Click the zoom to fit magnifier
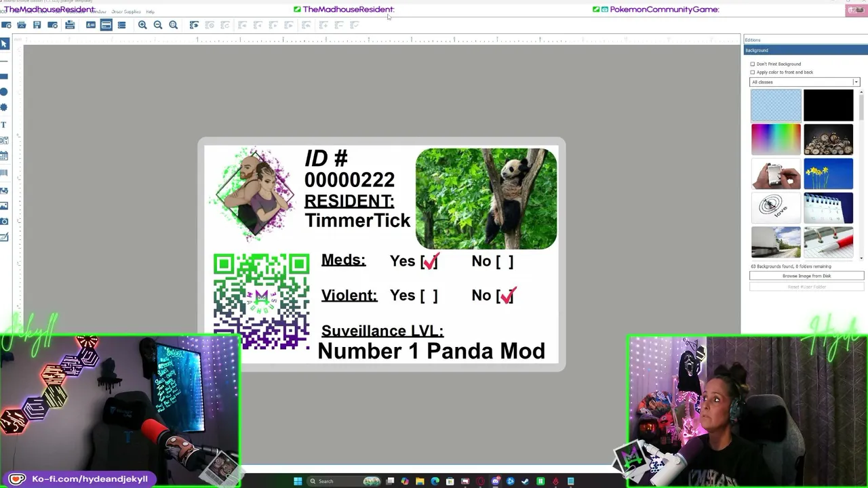 click(x=174, y=25)
